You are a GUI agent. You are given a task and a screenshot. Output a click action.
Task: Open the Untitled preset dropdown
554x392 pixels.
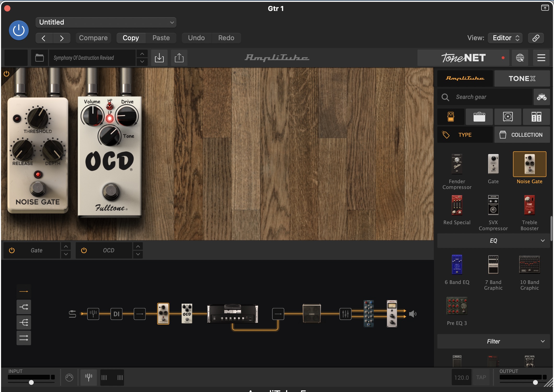(x=106, y=22)
